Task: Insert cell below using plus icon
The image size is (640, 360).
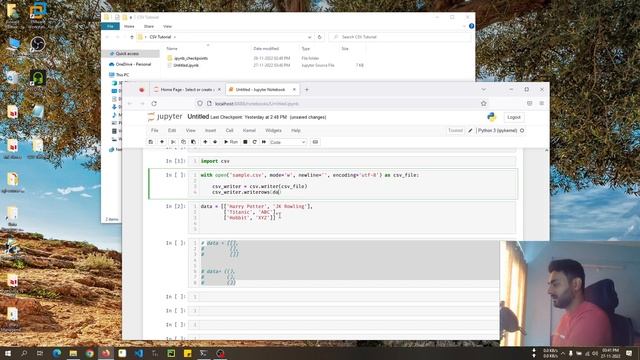Action: [x=162, y=142]
